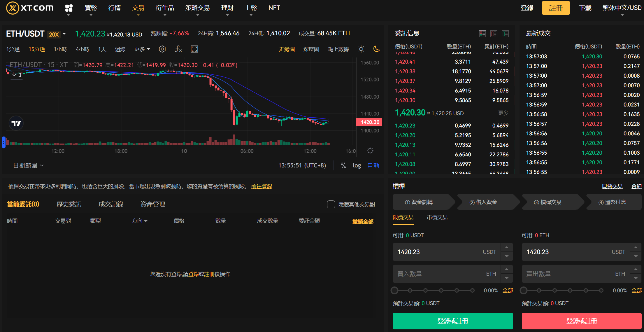
Task: Open chart scale settings gear icon
Action: [370, 151]
